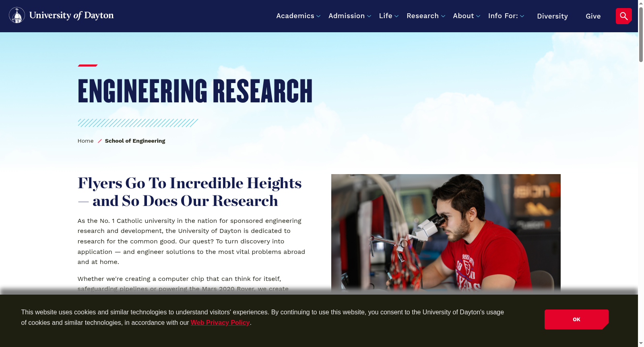Open the Give link in navigation

pyautogui.click(x=593, y=16)
